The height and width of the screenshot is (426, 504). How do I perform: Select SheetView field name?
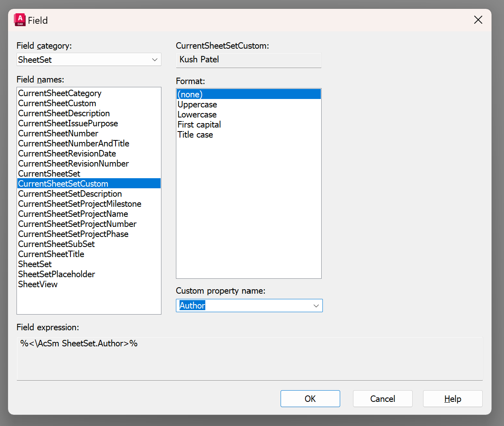[38, 284]
